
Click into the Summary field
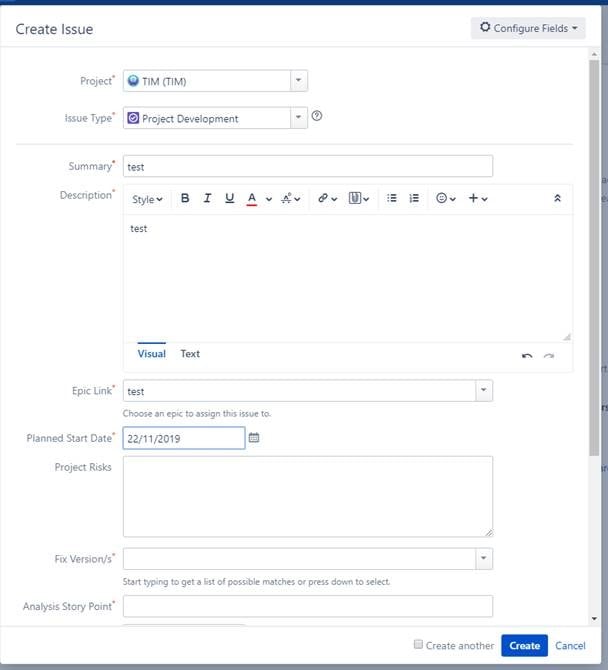pos(308,166)
